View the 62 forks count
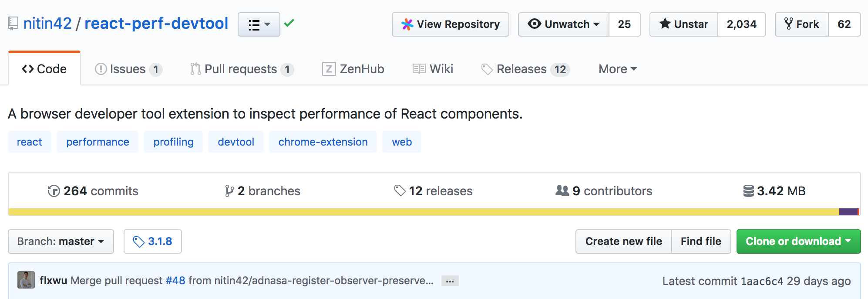The height and width of the screenshot is (299, 868). (844, 24)
